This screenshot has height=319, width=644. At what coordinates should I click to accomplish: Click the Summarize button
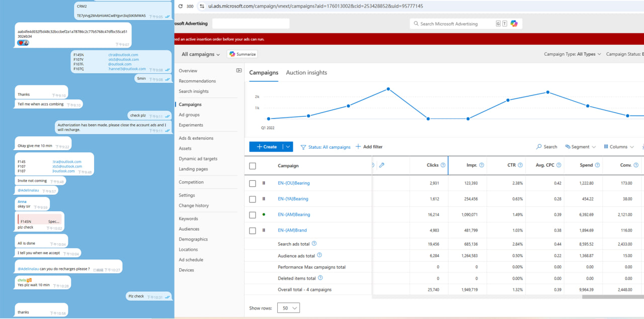pyautogui.click(x=243, y=54)
